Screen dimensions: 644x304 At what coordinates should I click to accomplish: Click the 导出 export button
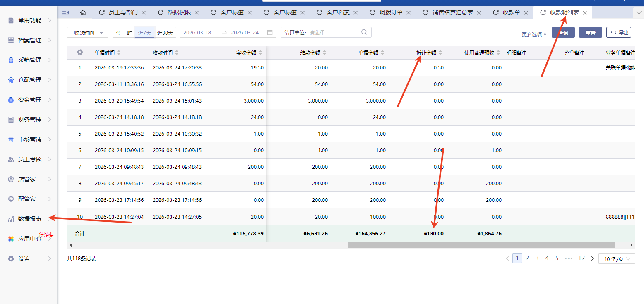click(x=619, y=32)
